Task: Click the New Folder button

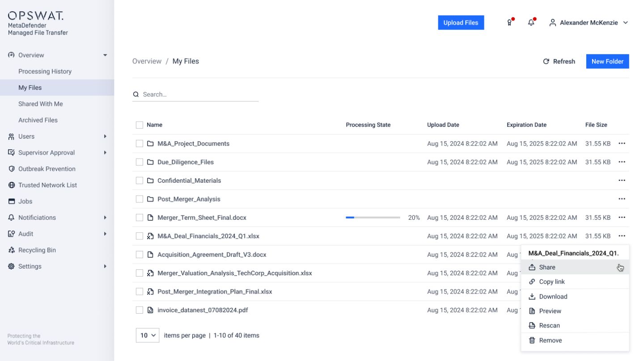Action: point(607,61)
